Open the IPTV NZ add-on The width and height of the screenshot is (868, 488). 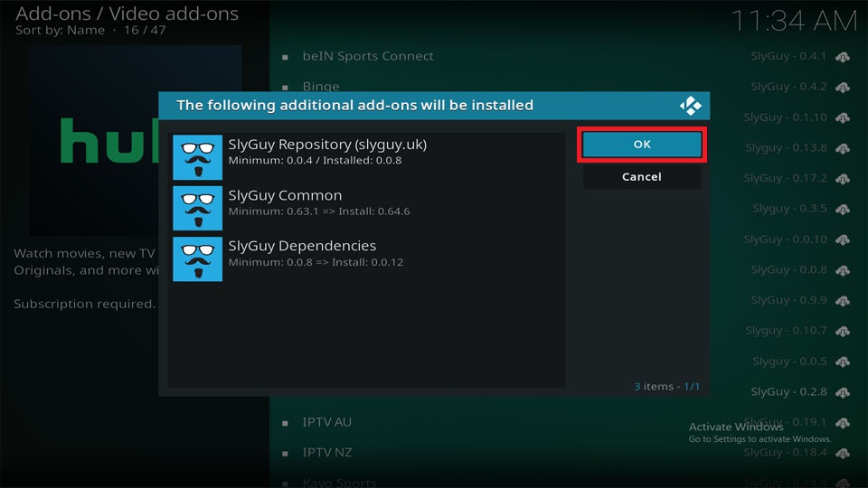326,453
